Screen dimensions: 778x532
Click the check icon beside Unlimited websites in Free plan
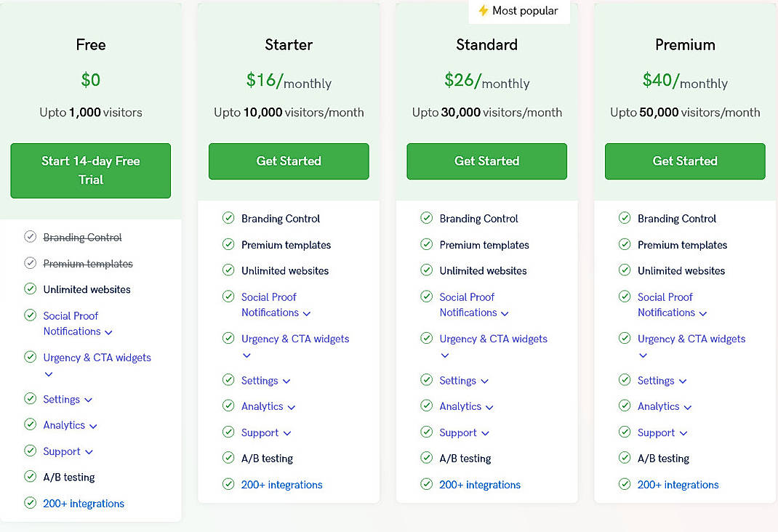coord(30,289)
